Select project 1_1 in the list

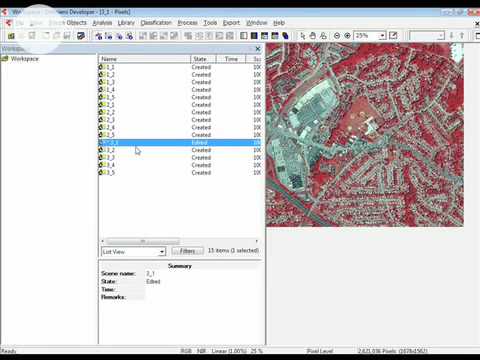179,67
